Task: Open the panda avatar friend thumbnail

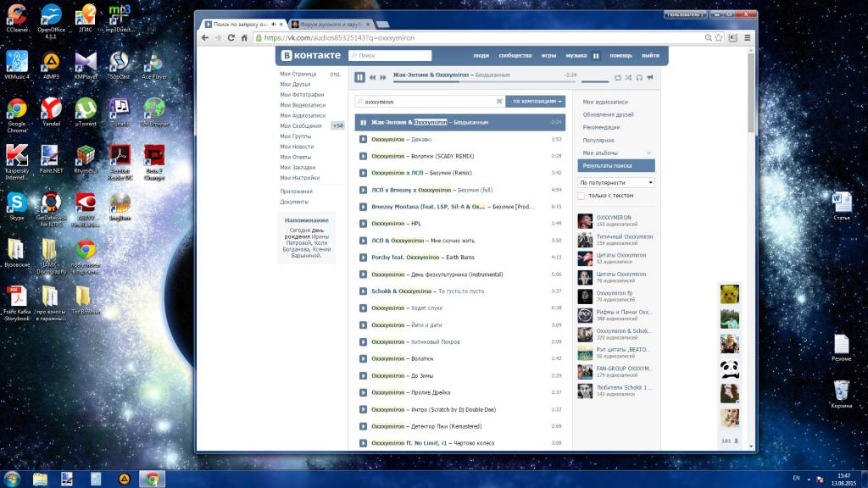Action: pos(730,369)
